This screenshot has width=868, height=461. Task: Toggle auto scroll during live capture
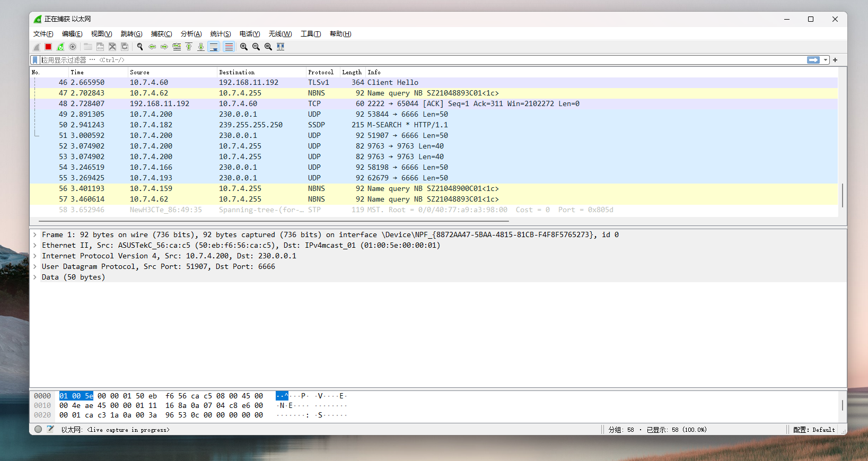tap(214, 47)
